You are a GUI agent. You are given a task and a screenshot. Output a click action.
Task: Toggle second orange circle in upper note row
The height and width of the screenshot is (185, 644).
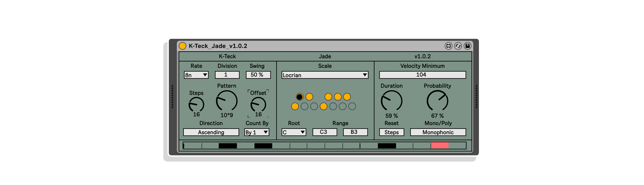(309, 97)
